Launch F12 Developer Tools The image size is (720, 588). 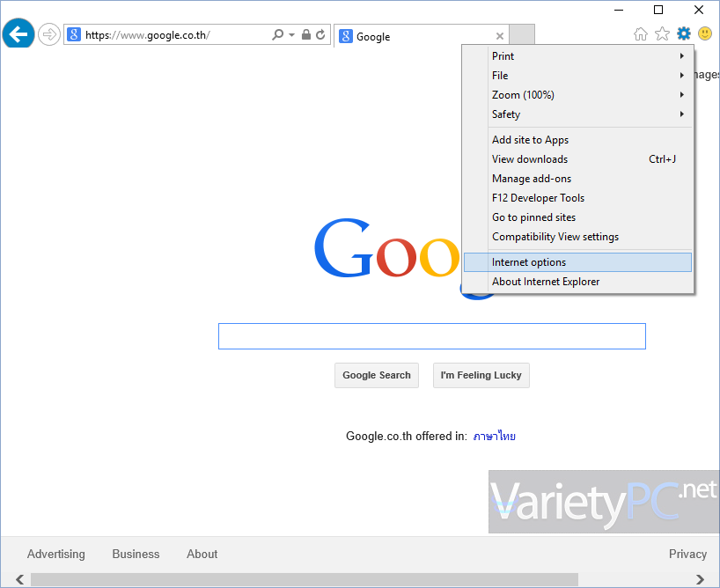[x=577, y=197]
